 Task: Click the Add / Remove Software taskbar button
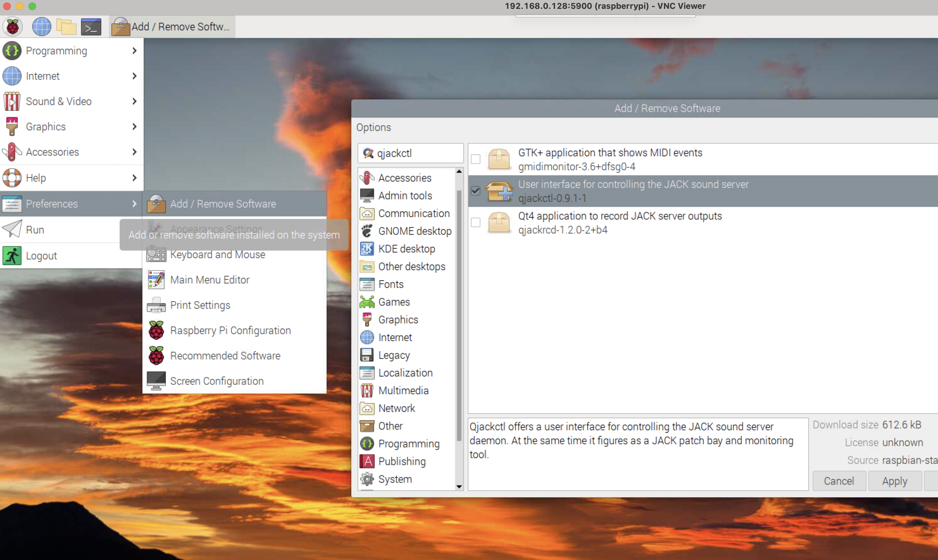(172, 26)
